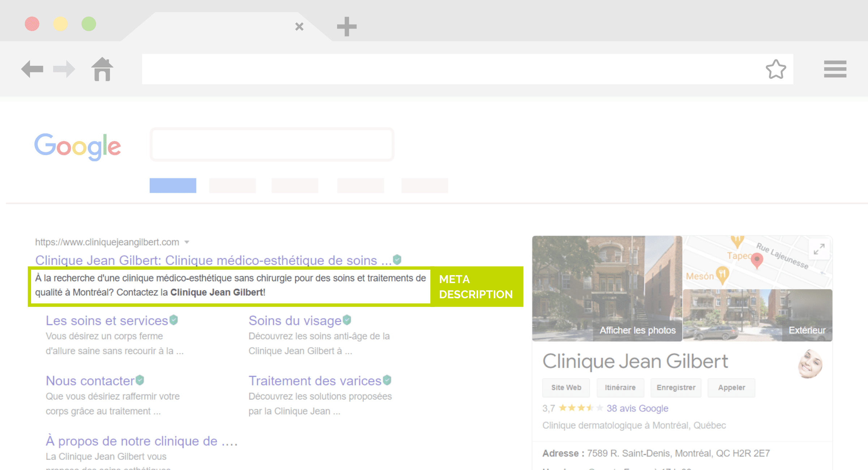Select the Itinéraire button in the knowledge panel

(620, 387)
